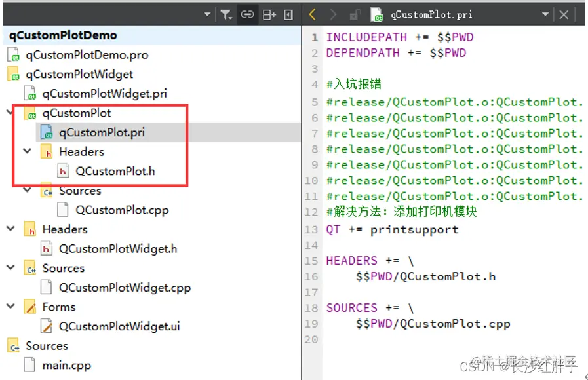588x380 pixels.
Task: Select the qCustomPlot subfolder
Action: tap(77, 113)
